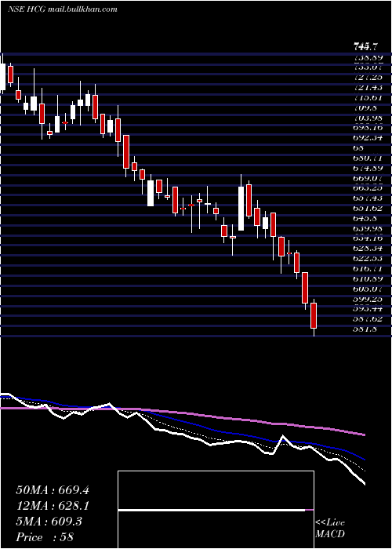
Task: Click the 709.8 price axis label
Action: tap(366, 107)
